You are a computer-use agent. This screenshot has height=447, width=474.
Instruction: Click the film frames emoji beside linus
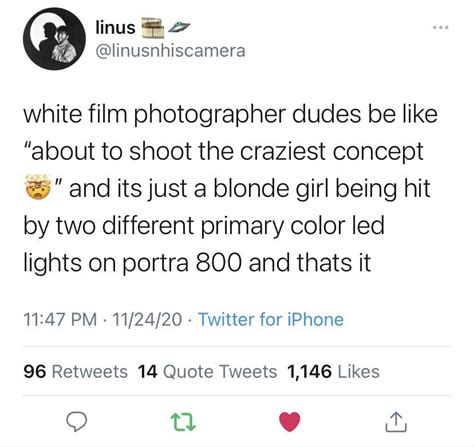[x=153, y=27]
